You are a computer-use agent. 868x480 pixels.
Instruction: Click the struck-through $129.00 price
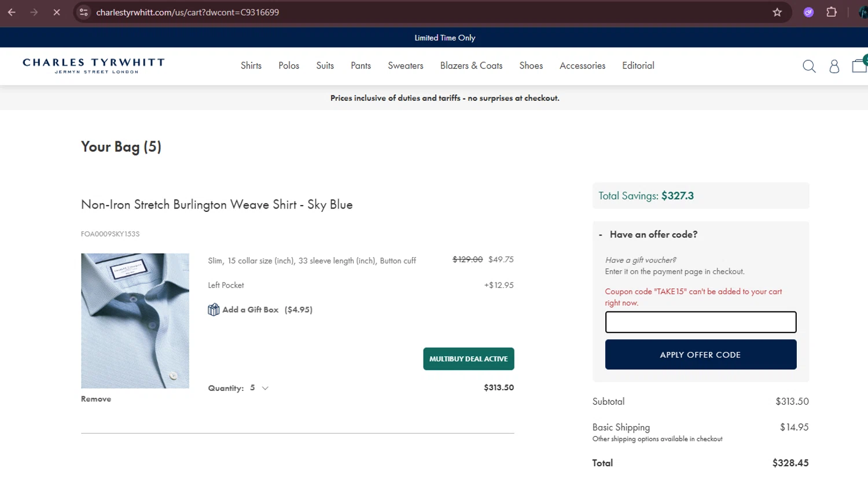[x=468, y=259]
